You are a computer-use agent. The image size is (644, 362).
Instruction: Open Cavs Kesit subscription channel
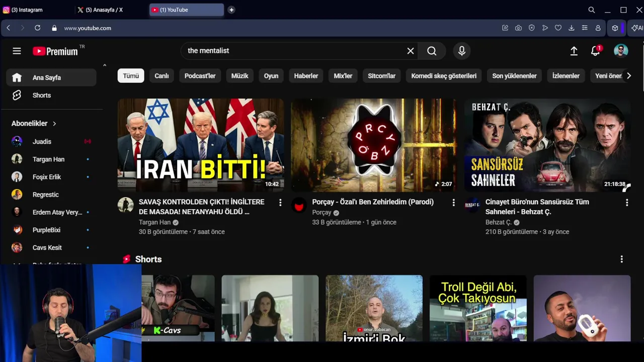tap(51, 247)
